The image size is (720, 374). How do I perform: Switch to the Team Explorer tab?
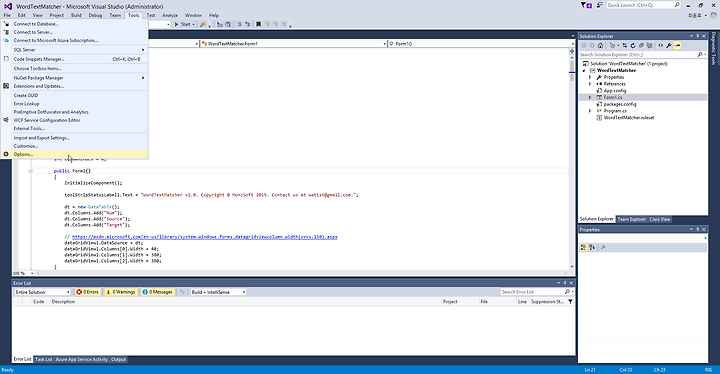[631, 219]
